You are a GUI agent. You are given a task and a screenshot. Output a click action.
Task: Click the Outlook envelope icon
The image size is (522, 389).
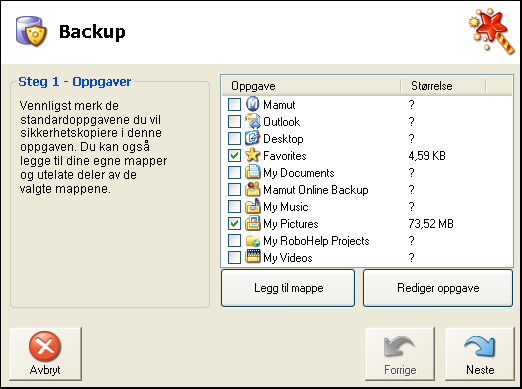pos(253,121)
